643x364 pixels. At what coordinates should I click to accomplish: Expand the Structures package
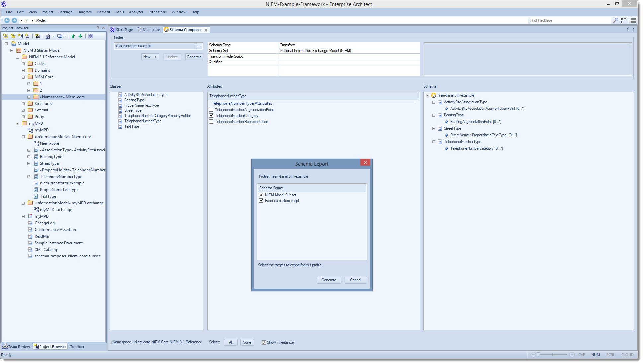[23, 104]
